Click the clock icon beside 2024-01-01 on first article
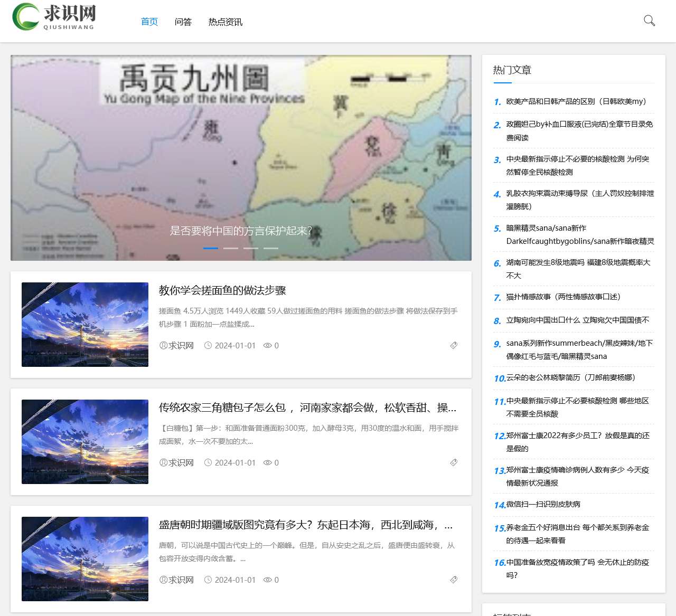 [208, 345]
